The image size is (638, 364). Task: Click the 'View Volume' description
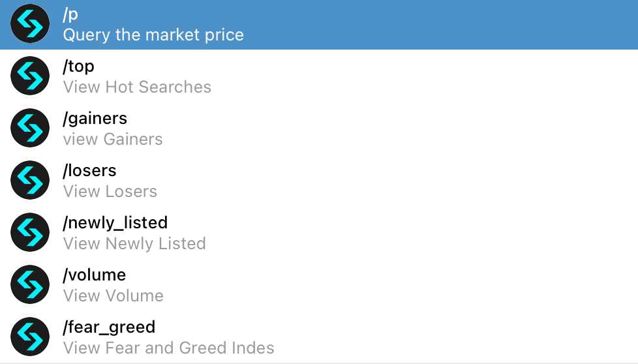[x=113, y=296]
